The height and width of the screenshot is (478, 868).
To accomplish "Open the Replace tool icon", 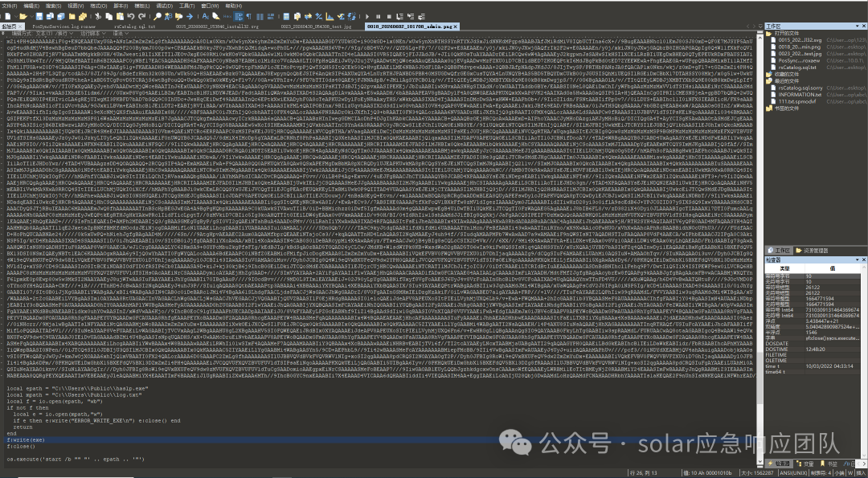I will [x=168, y=16].
